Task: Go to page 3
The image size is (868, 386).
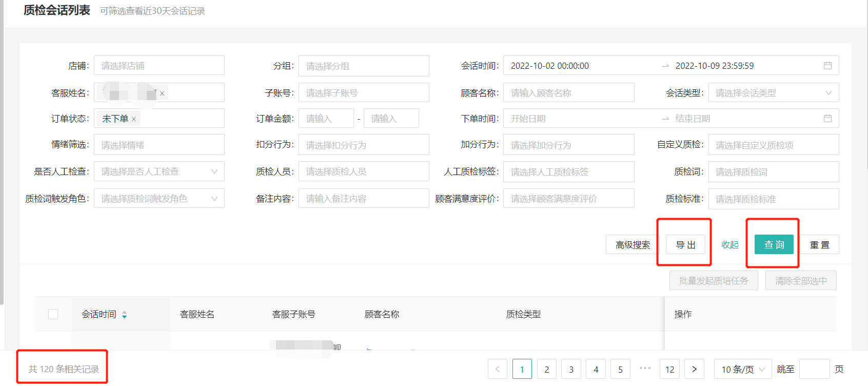Action: click(571, 369)
